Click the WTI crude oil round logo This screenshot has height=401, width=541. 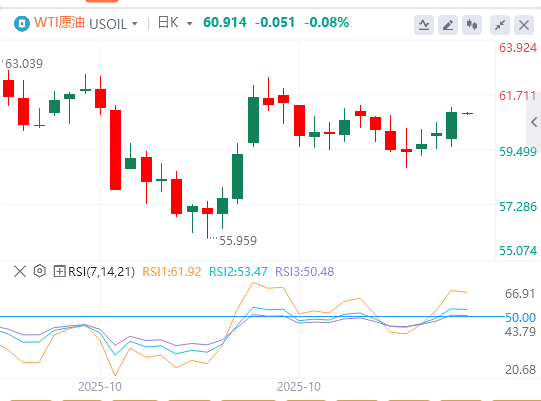click(22, 24)
